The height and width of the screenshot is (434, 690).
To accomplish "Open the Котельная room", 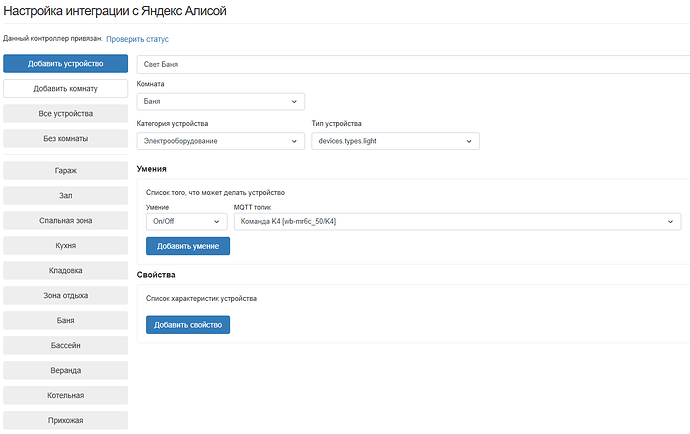I will [66, 395].
